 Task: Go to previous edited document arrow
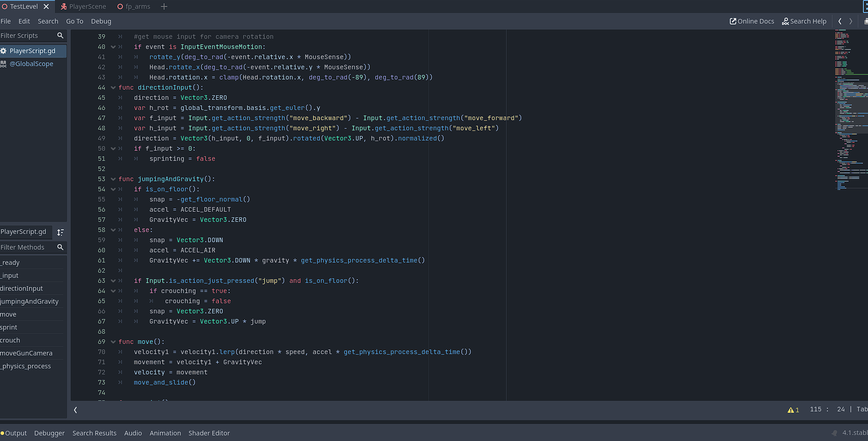point(840,21)
